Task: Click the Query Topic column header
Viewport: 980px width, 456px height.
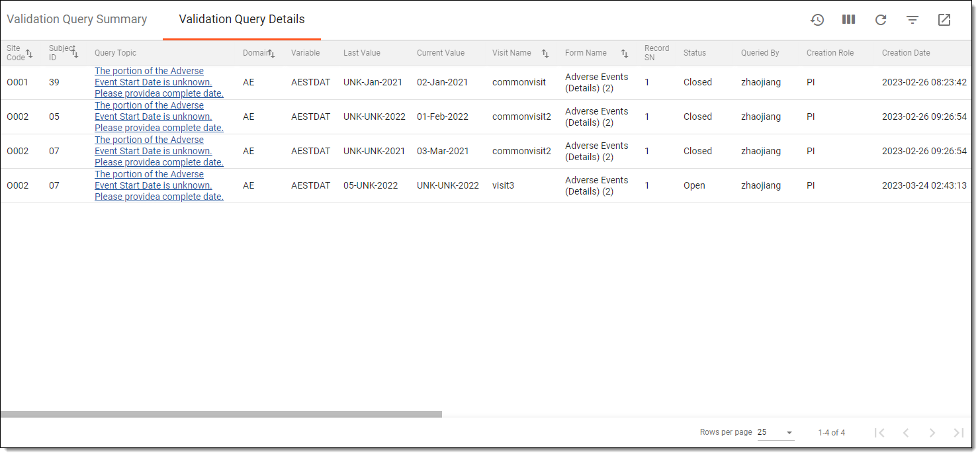Action: (115, 53)
